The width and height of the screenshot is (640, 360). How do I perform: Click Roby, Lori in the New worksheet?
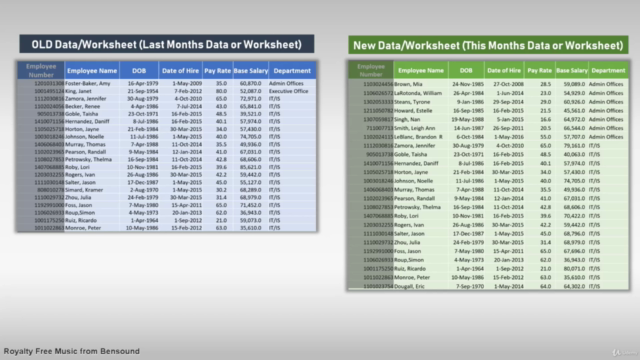point(406,216)
